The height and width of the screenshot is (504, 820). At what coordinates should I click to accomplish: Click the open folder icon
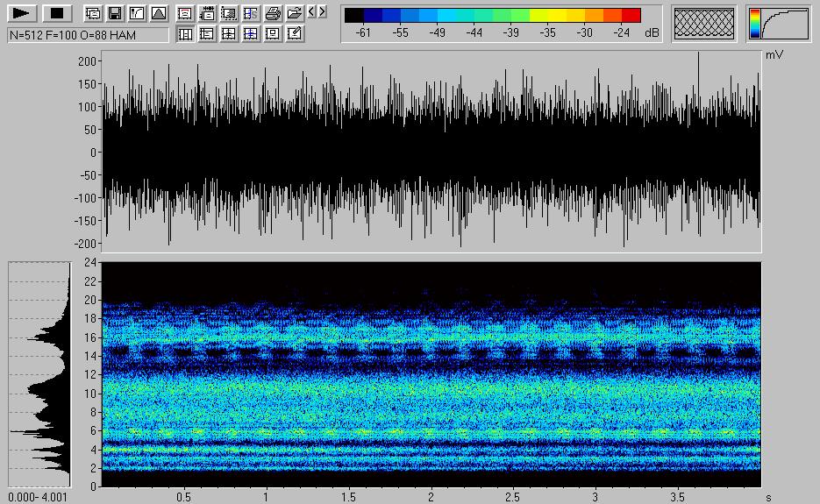(x=295, y=13)
